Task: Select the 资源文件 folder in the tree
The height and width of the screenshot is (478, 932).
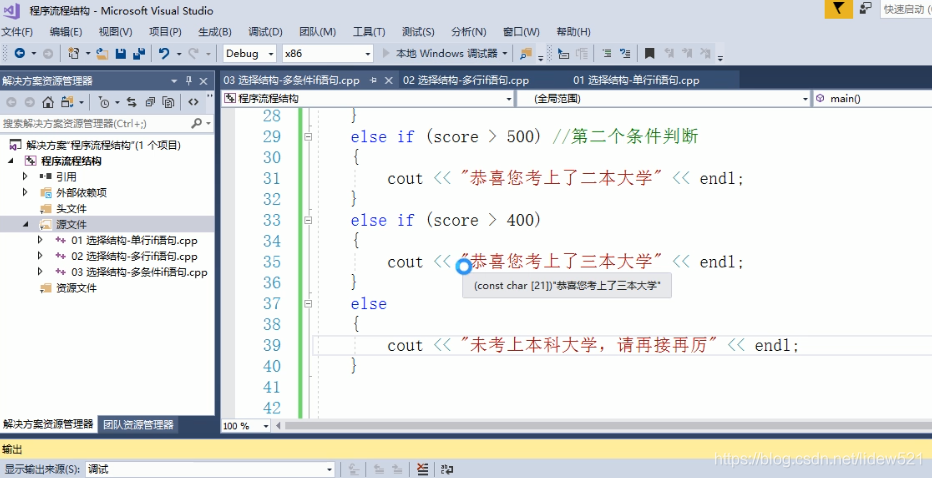Action: [x=76, y=288]
